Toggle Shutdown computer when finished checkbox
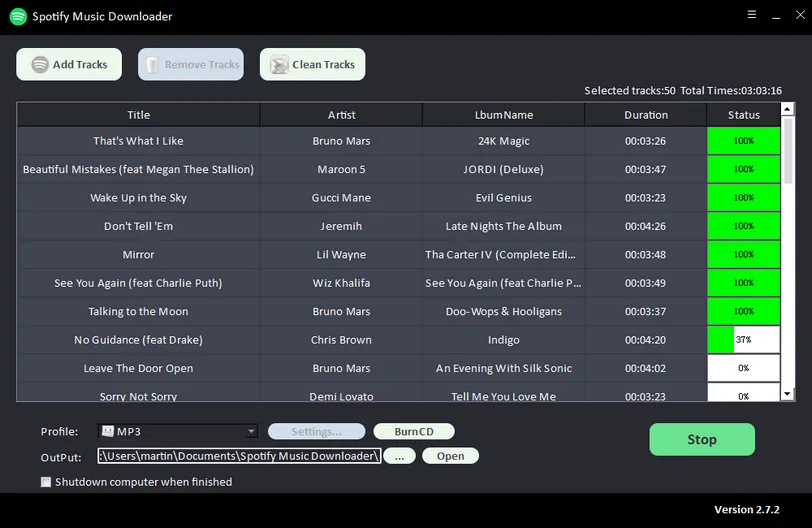This screenshot has height=528, width=812. pyautogui.click(x=46, y=482)
